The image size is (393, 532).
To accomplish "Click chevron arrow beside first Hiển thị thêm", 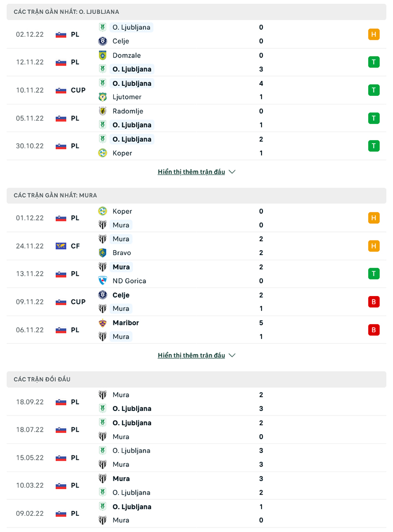I will [232, 172].
